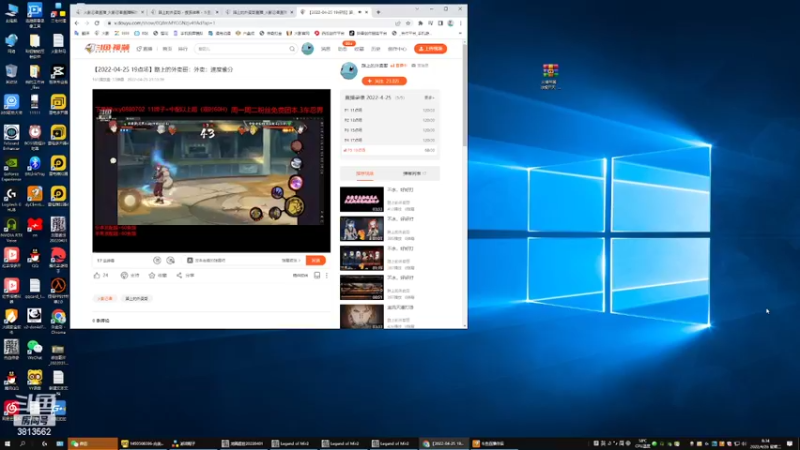This screenshot has width=800, height=450.
Task: Switch to first browser tab
Action: 109,12
